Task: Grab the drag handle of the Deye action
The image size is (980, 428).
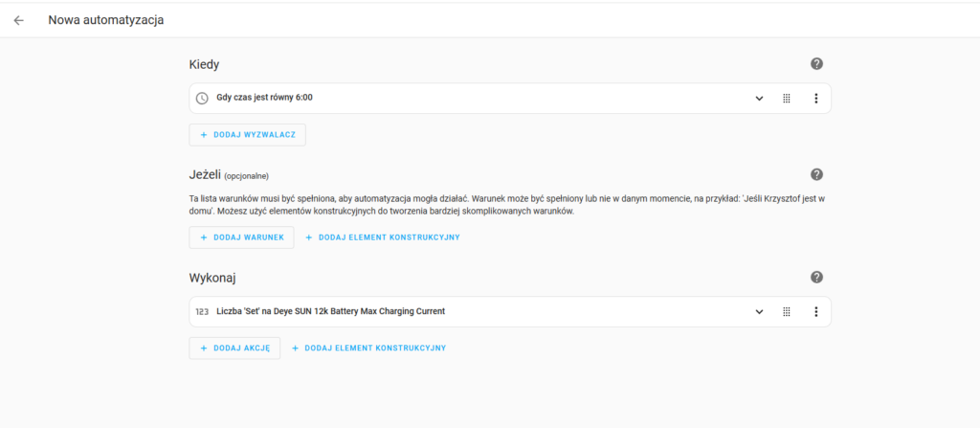Action: click(787, 311)
